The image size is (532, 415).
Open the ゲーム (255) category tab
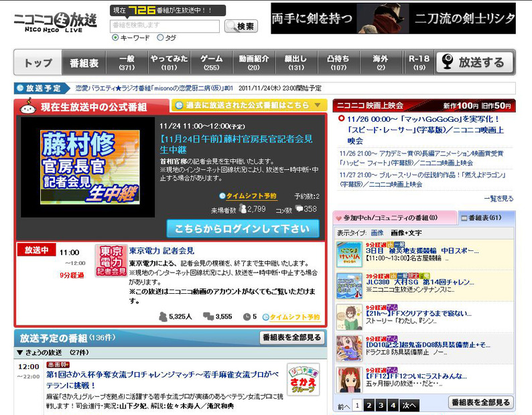pos(211,62)
